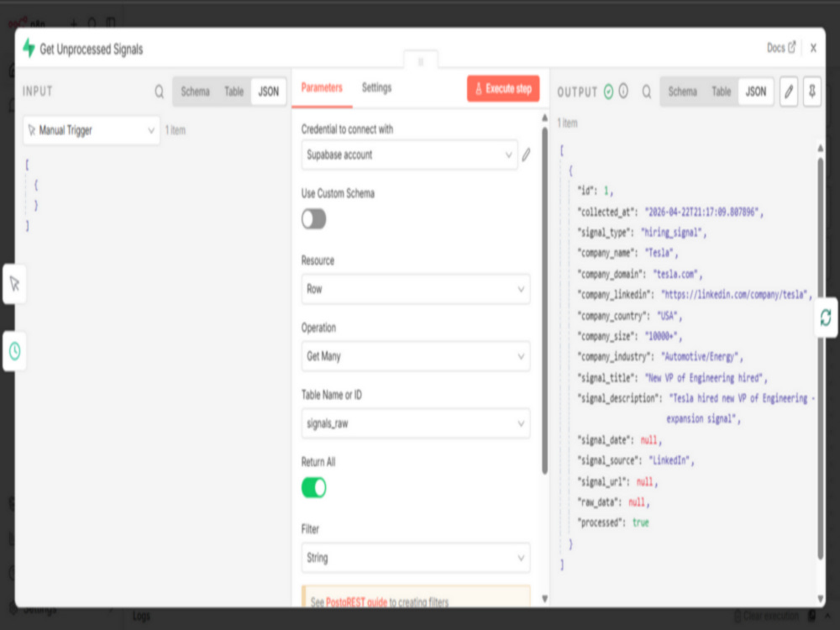Edit the Supabase credential pencil icon
The image size is (840, 630).
click(526, 155)
